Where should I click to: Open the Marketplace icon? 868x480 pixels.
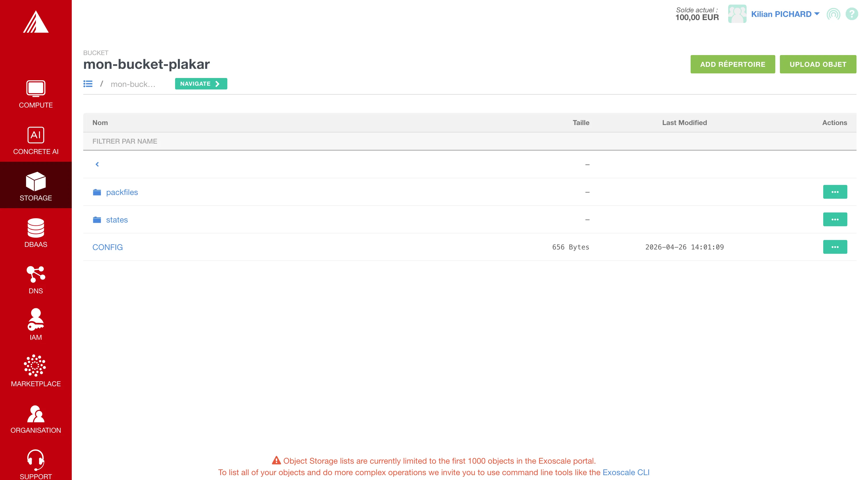pyautogui.click(x=35, y=366)
